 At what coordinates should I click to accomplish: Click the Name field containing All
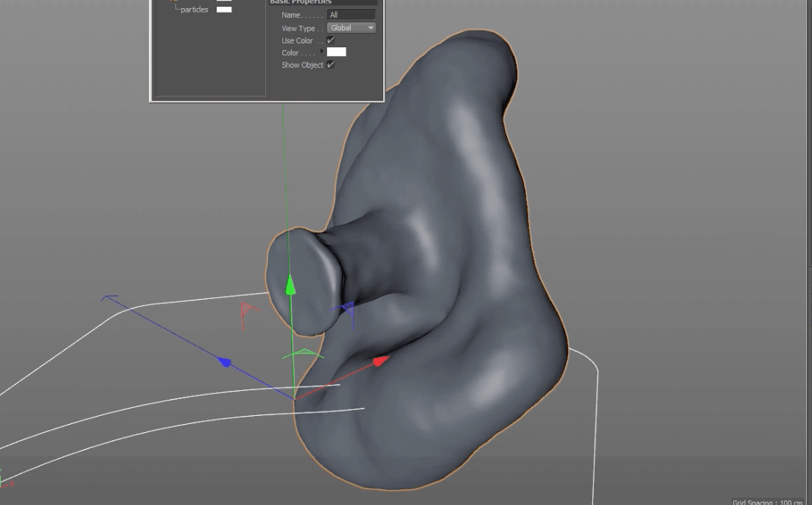(x=351, y=15)
